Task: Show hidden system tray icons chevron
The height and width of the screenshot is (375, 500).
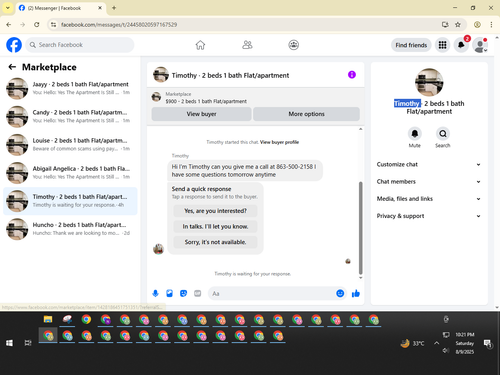Action: point(436,343)
